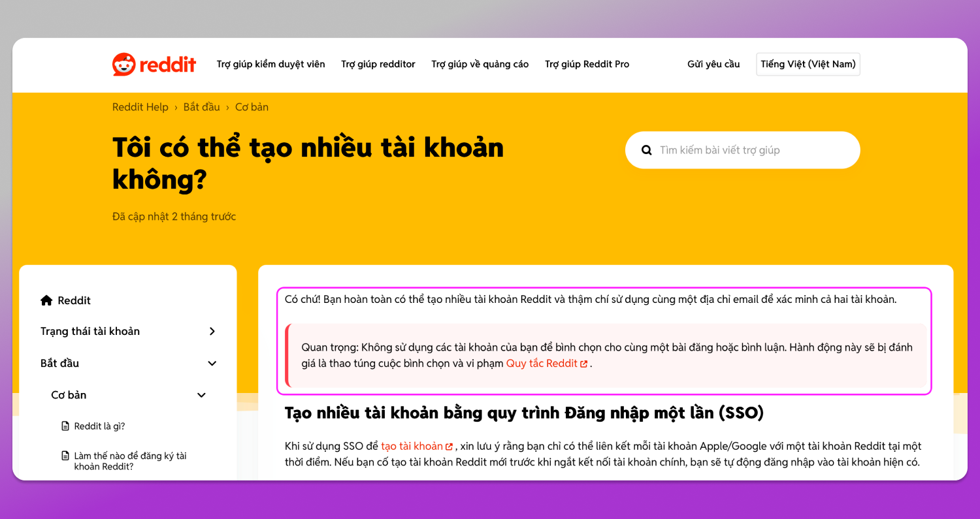Click the Quan trọng warning note text
Image resolution: width=980 pixels, height=519 pixels.
tap(607, 356)
